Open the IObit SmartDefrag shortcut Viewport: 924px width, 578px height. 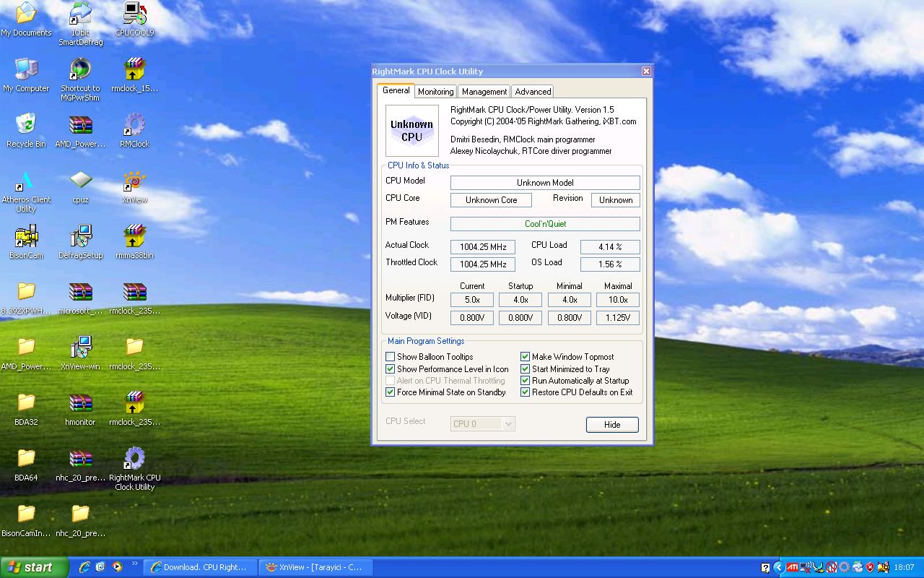(x=81, y=25)
